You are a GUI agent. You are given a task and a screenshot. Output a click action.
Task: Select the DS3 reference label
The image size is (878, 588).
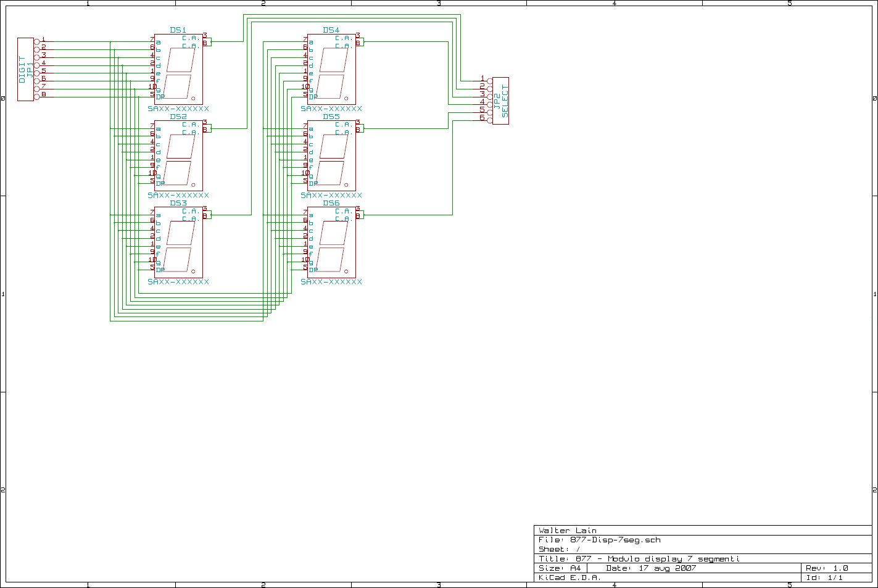click(x=178, y=203)
